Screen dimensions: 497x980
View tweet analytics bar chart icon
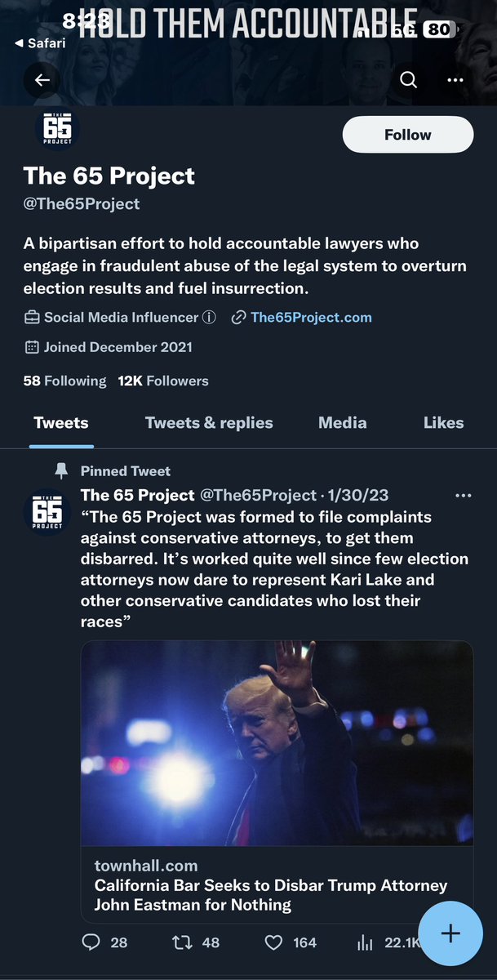pyautogui.click(x=365, y=943)
